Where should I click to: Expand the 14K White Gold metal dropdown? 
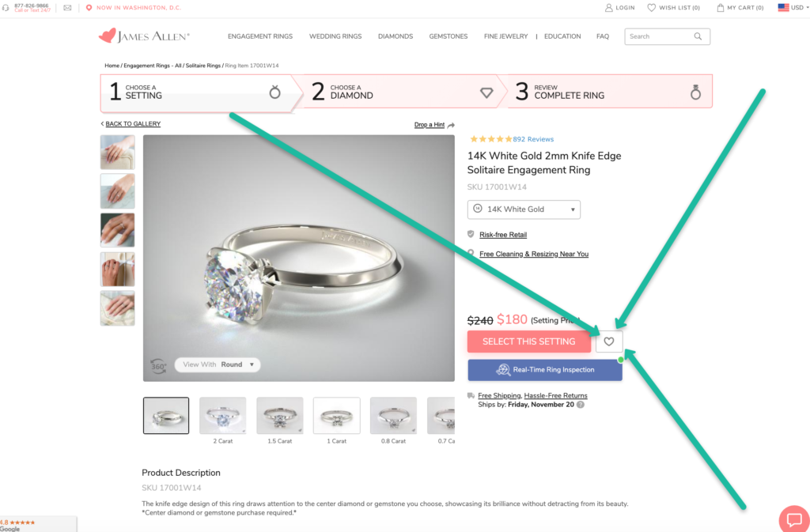[x=524, y=209]
